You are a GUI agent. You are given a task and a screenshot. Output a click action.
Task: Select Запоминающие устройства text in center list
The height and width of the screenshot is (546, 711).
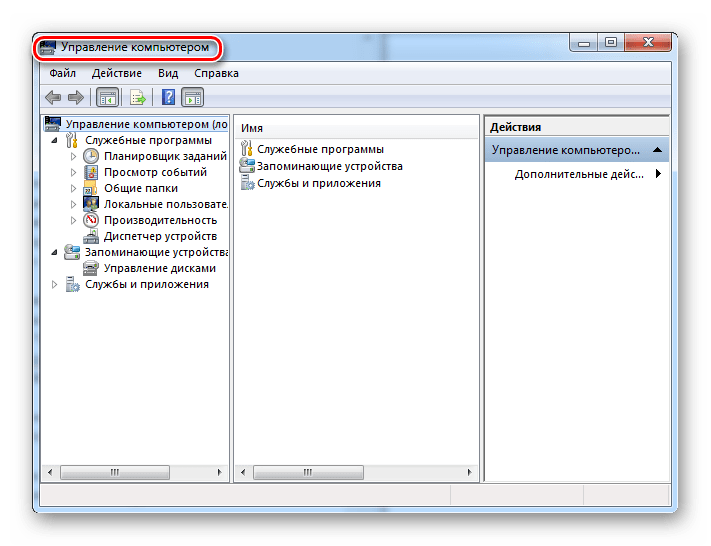click(x=330, y=166)
